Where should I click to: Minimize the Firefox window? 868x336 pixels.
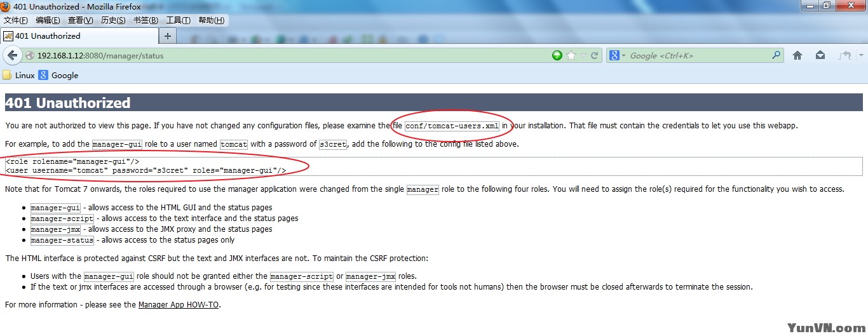pos(810,6)
